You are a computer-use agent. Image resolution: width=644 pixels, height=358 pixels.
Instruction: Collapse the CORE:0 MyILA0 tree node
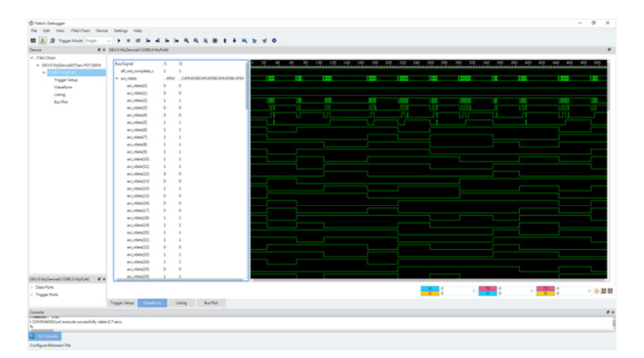(x=44, y=72)
